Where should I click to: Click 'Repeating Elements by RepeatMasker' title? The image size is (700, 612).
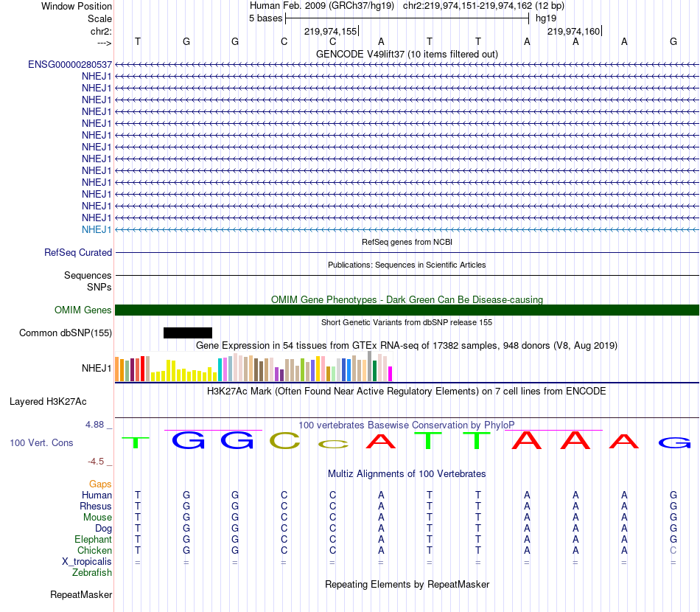407,585
